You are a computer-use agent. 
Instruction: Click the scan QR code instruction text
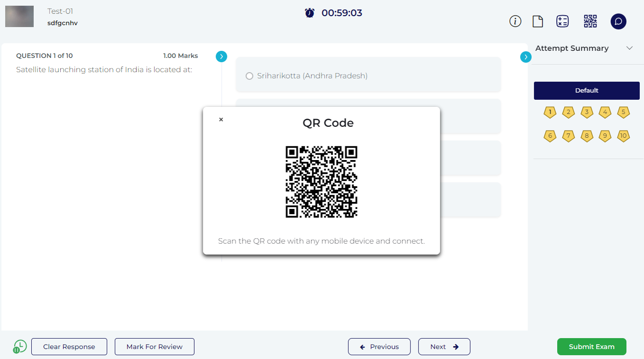(321, 241)
